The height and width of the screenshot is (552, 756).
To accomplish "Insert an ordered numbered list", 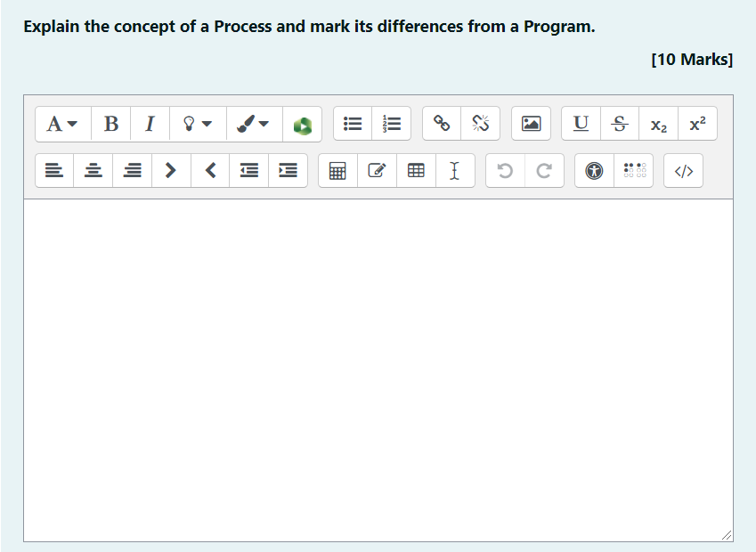I will pyautogui.click(x=392, y=124).
